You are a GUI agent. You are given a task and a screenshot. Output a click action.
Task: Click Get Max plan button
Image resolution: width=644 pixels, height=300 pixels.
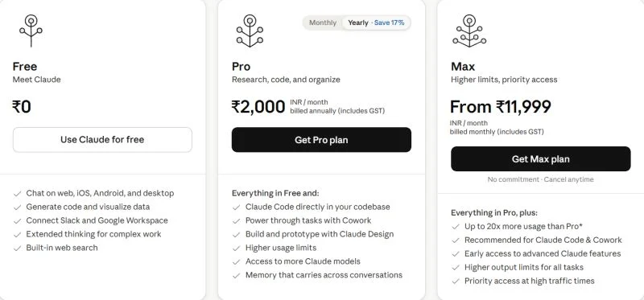pyautogui.click(x=540, y=158)
